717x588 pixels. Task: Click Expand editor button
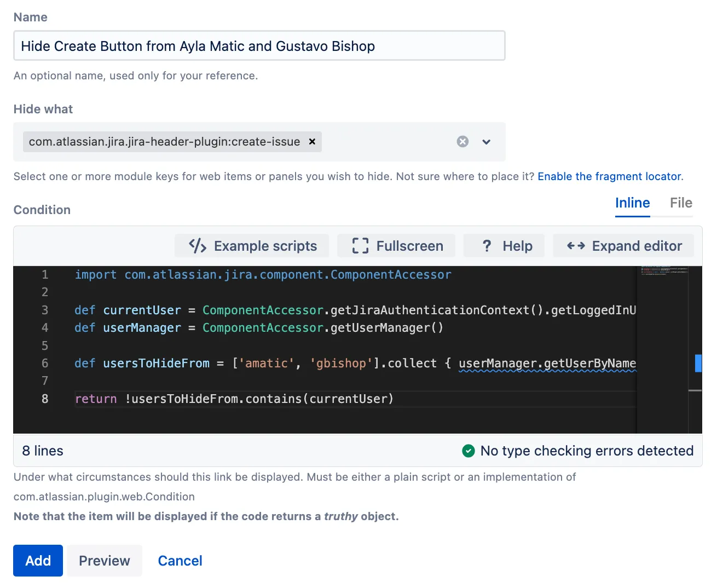pos(623,246)
